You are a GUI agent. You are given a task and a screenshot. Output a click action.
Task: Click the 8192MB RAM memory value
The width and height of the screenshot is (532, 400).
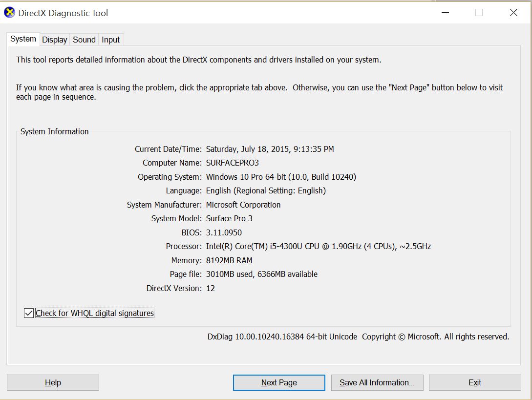coord(229,260)
